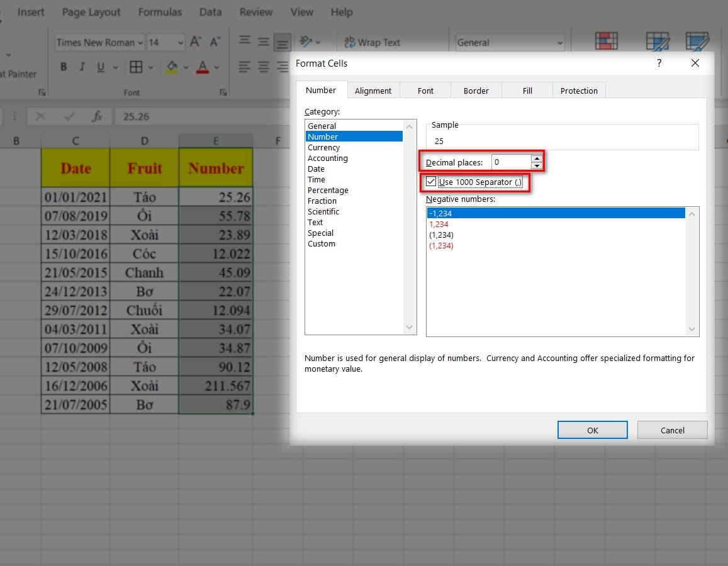728x566 pixels.
Task: Toggle bold formatting in the ribbon
Action: [64, 67]
